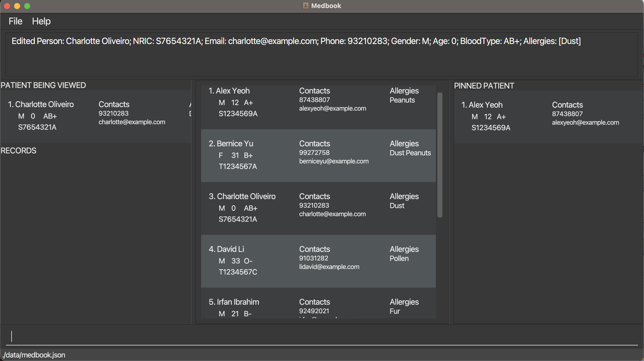Select David Li patient card
The width and height of the screenshot is (644, 361).
coord(318,261)
